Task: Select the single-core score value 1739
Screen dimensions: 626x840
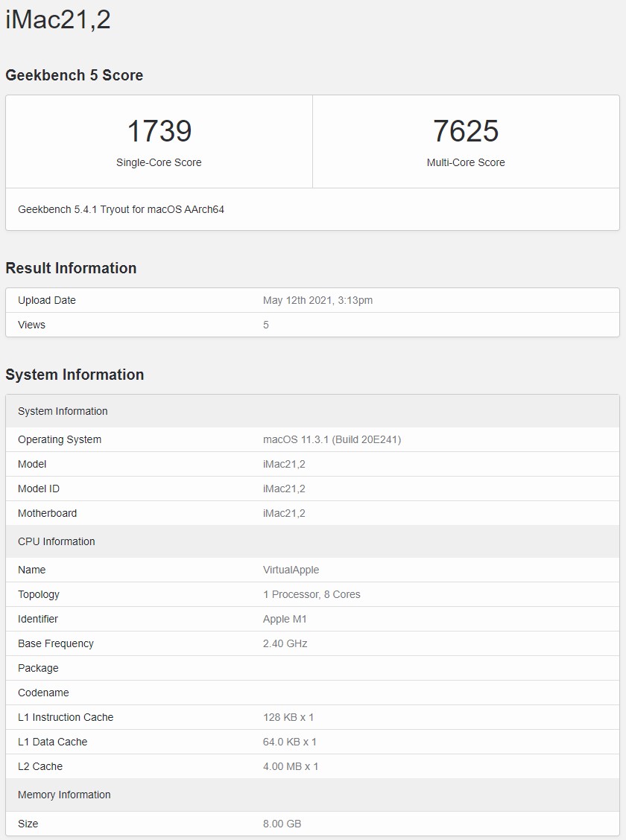Action: click(x=159, y=131)
